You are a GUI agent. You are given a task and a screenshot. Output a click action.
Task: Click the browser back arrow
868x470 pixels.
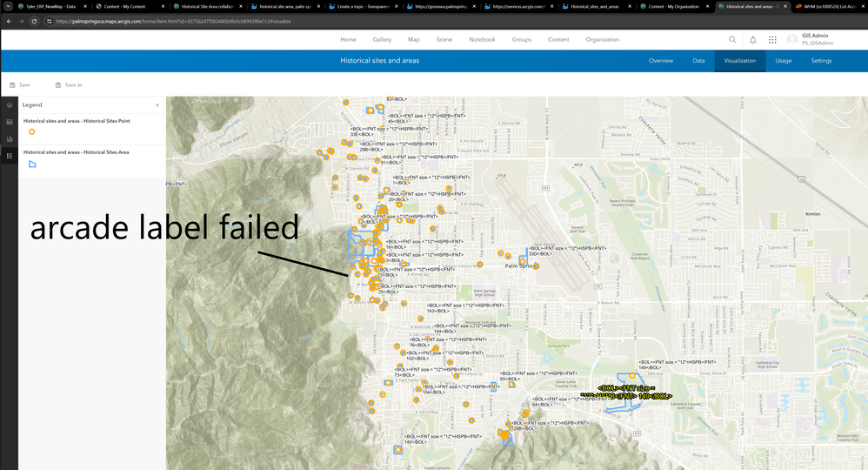(x=9, y=21)
